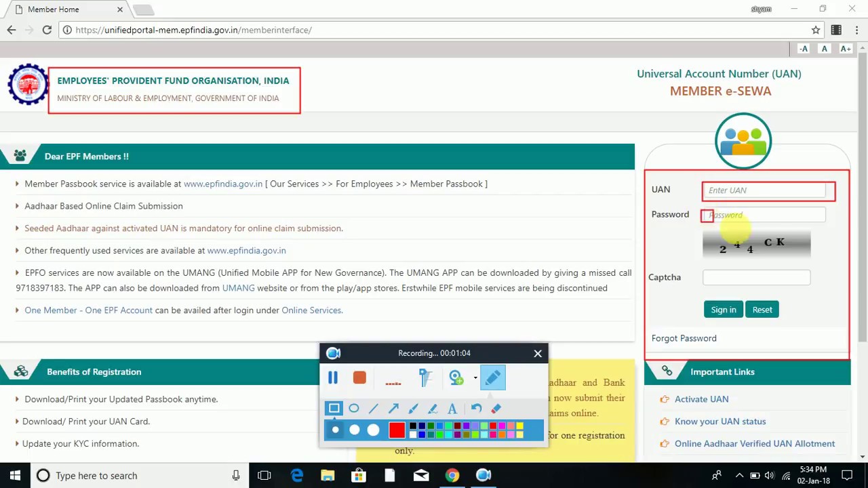Screen dimensions: 868x488
Task: Select the Rectangle drawing tool
Action: [x=334, y=408]
